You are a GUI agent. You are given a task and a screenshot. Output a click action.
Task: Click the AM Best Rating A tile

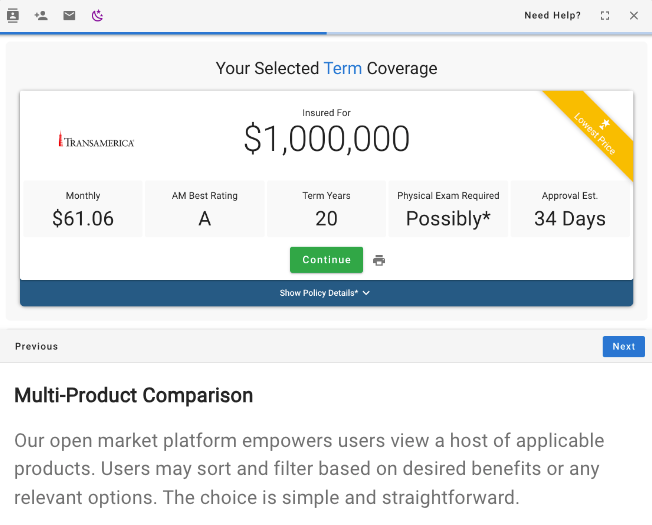click(205, 209)
